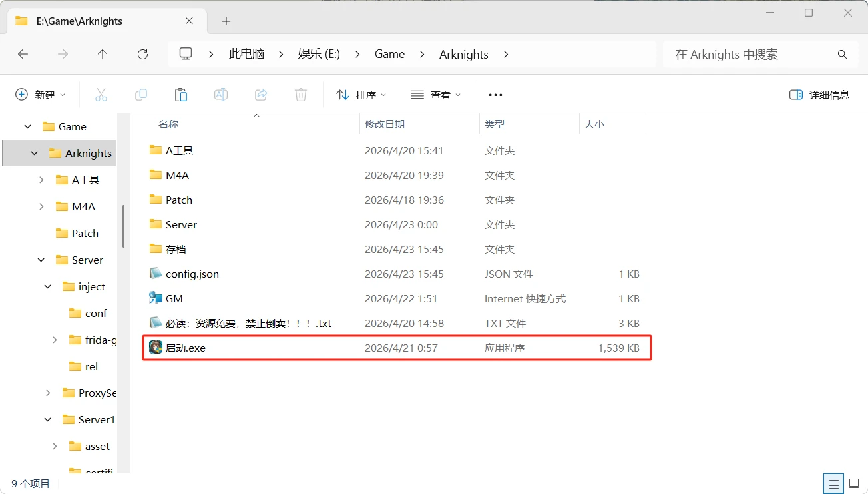The width and height of the screenshot is (868, 494).
Task: Open the 查看 view dropdown
Action: pos(436,94)
